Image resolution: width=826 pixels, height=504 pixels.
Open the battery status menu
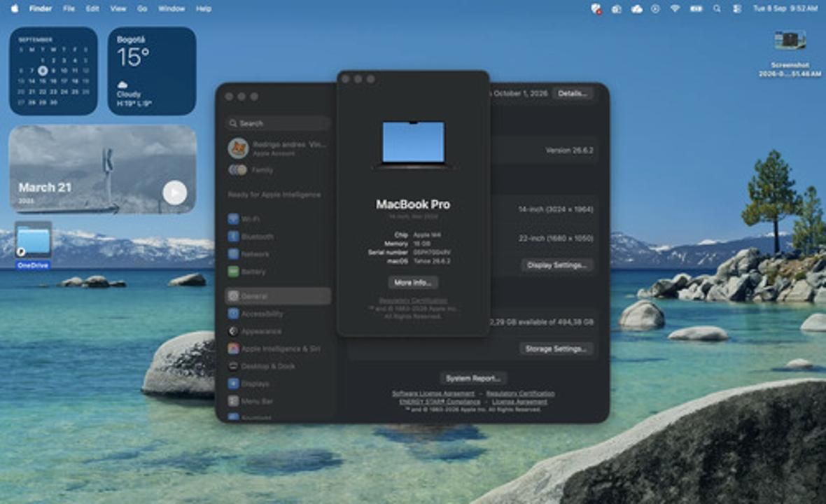[x=696, y=9]
